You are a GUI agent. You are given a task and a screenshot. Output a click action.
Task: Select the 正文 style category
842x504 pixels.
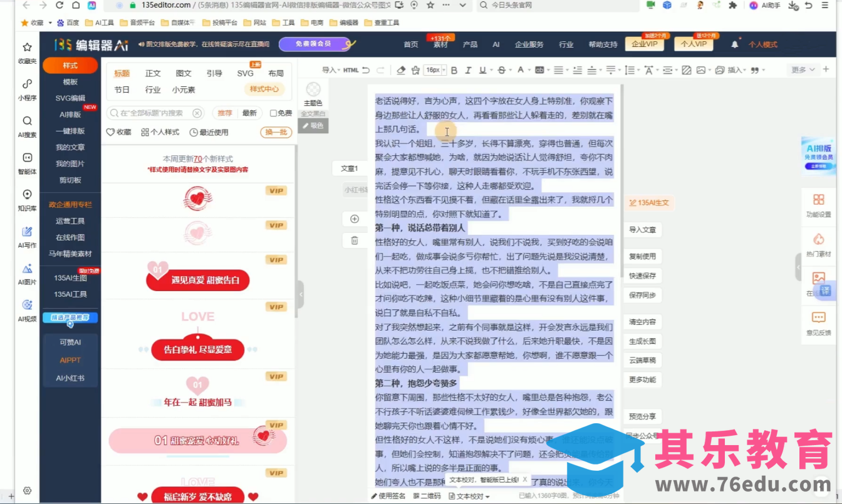pyautogui.click(x=153, y=73)
